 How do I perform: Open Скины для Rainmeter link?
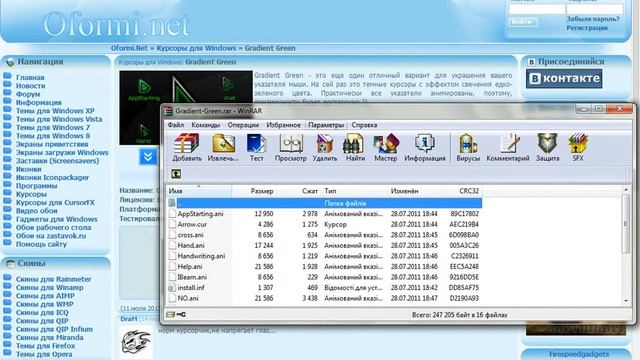(53, 279)
